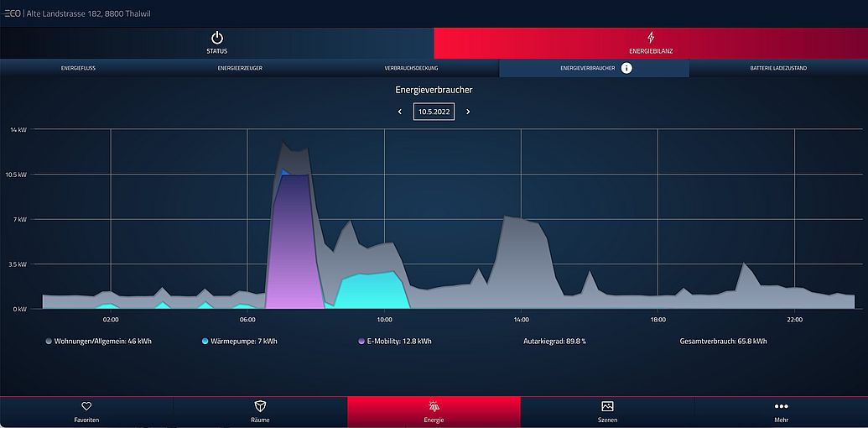Toggle Wohnungen/Allgemein series in legend

coord(98,342)
